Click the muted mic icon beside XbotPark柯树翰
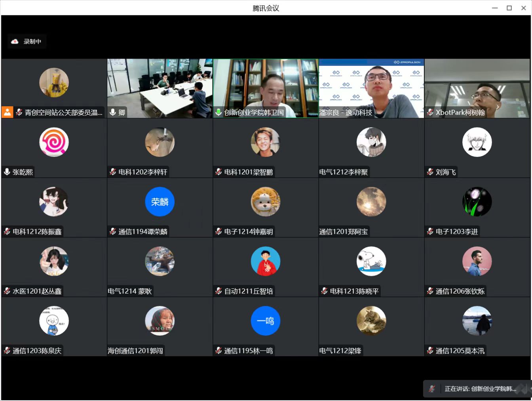The width and height of the screenshot is (532, 401). pos(430,112)
